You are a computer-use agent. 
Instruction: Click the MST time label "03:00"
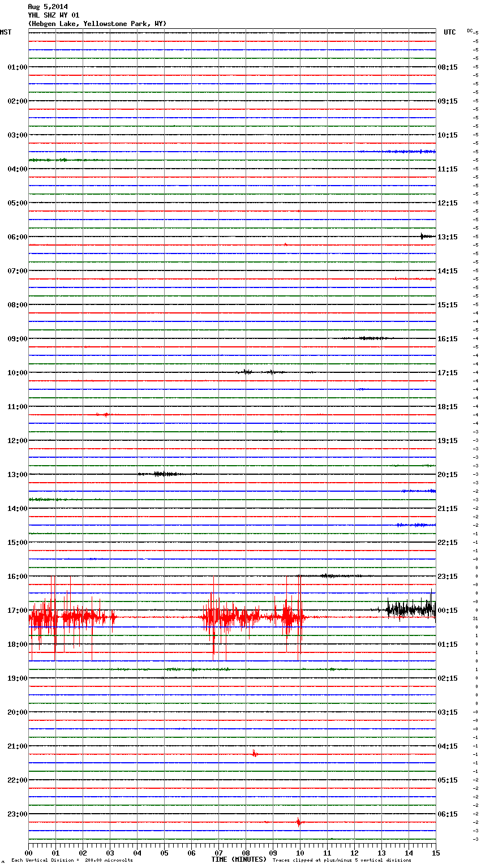click(x=18, y=135)
